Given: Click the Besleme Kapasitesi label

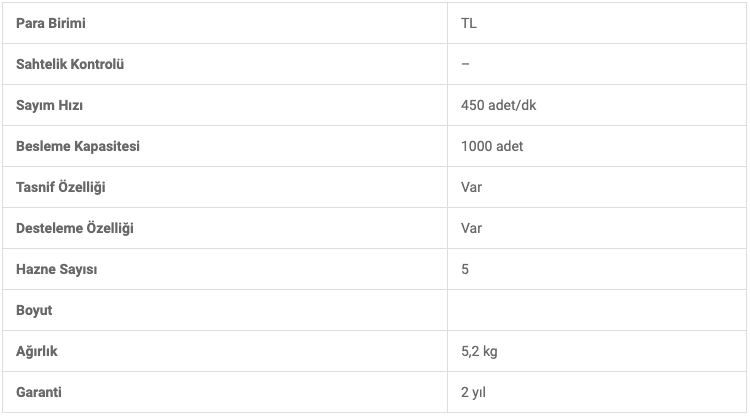Looking at the screenshot, I should (x=78, y=146).
